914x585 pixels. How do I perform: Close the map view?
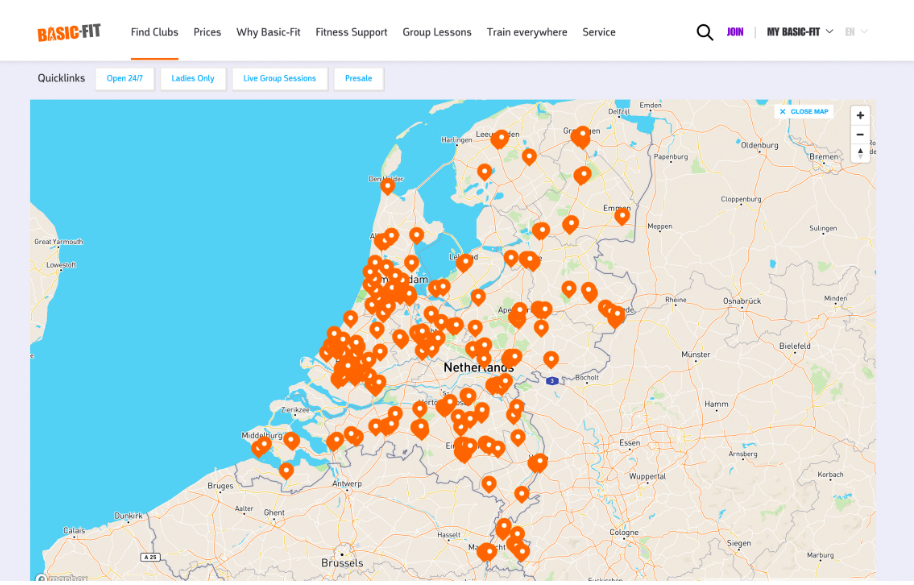pos(804,111)
